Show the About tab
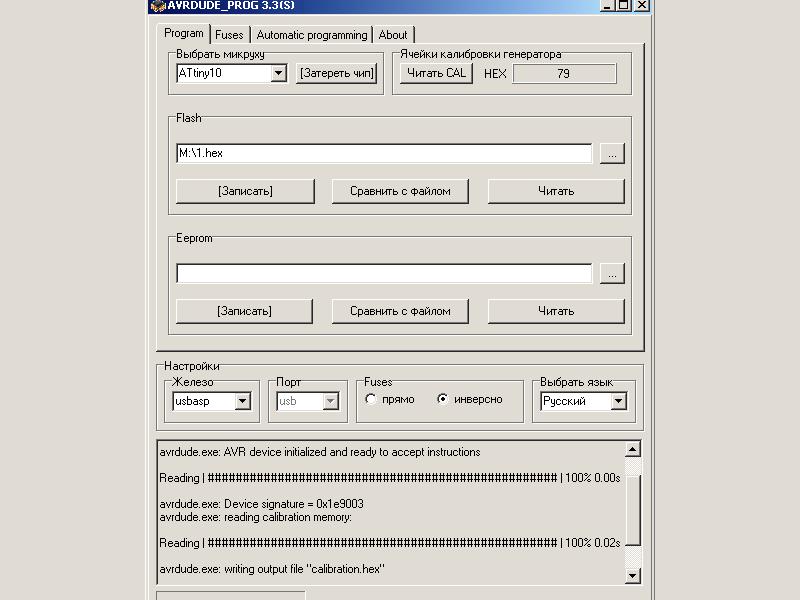The image size is (800, 600). coord(393,35)
